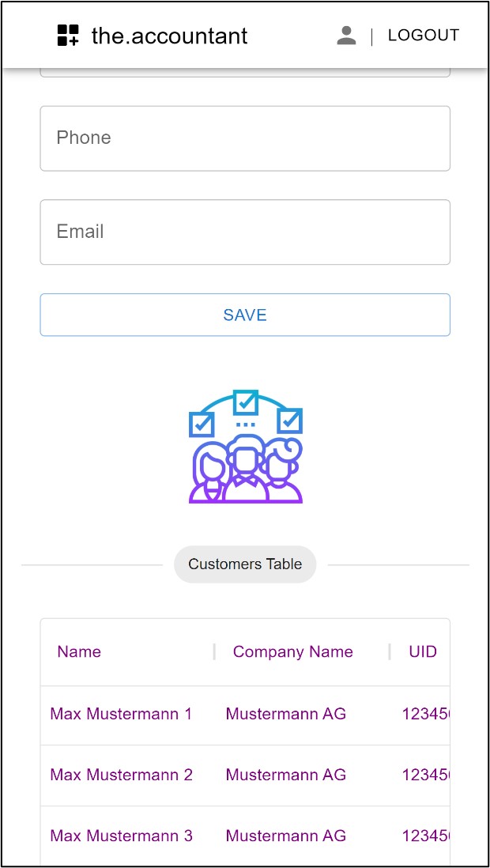The width and height of the screenshot is (490, 868).
Task: Focus the Phone input field
Action: [x=245, y=138]
